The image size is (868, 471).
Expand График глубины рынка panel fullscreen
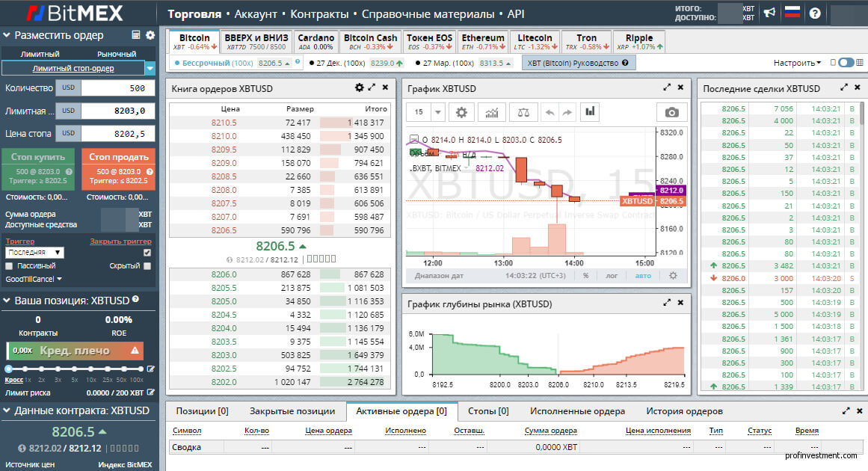coord(667,303)
